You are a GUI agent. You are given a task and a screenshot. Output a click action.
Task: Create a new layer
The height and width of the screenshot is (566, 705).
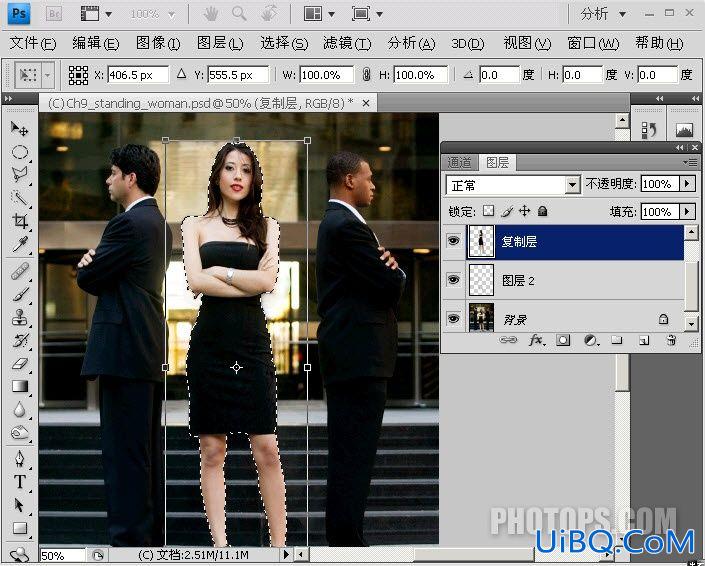coord(644,340)
